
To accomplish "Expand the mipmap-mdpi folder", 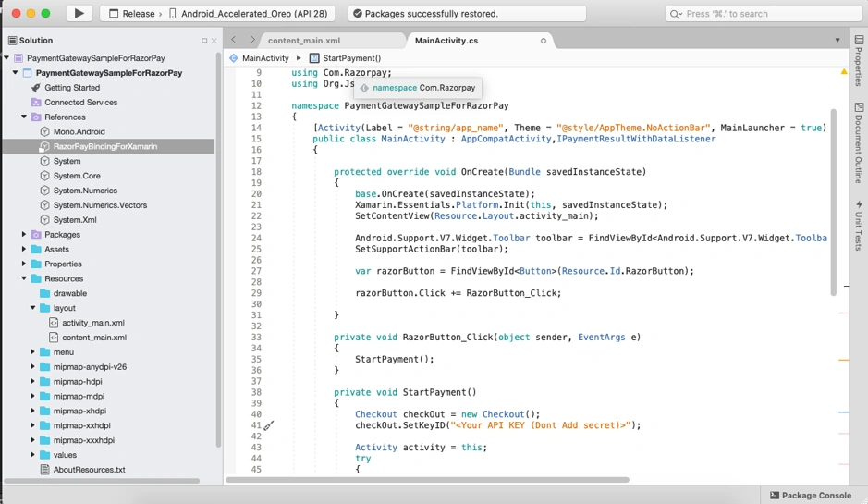I will coord(33,396).
